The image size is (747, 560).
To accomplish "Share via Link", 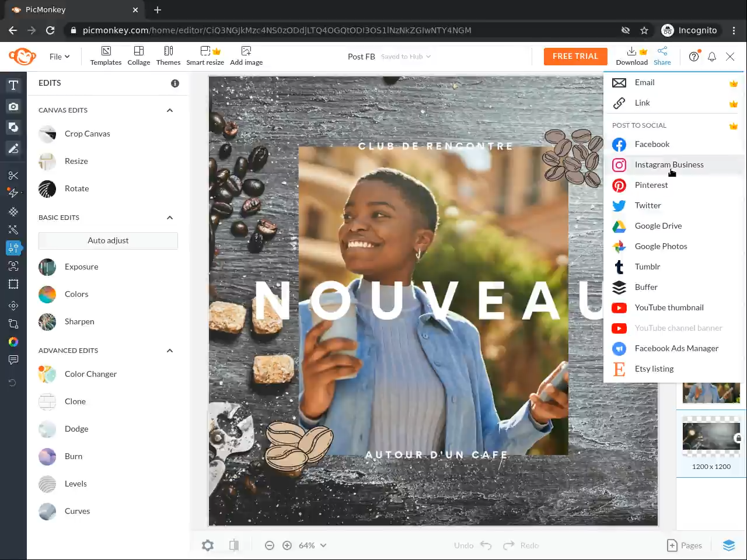I will tap(674, 103).
